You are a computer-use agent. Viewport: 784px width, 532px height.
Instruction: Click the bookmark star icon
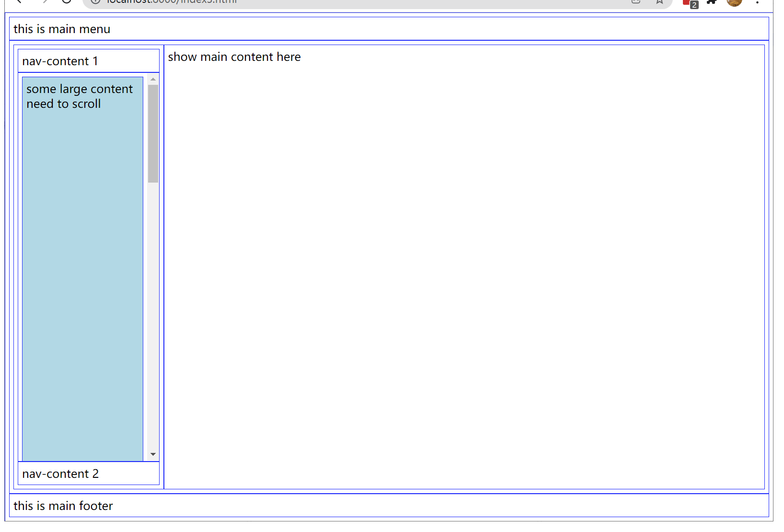[659, 2]
